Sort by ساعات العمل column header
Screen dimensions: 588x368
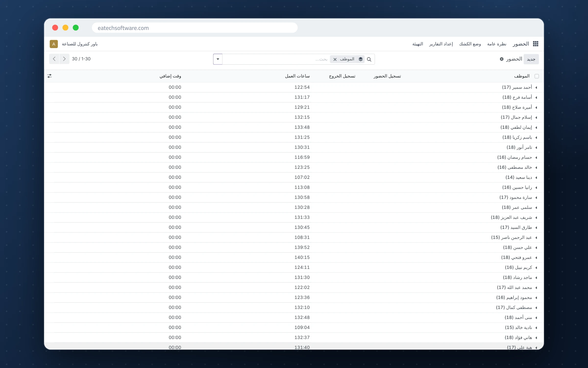(297, 76)
